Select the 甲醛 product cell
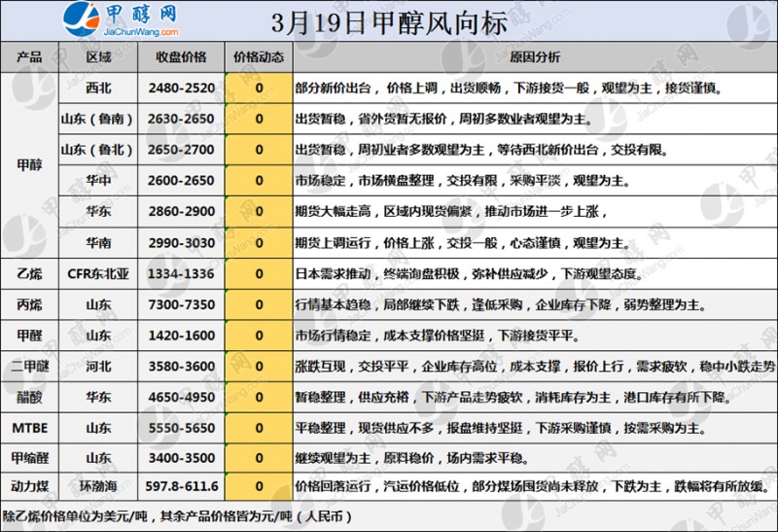Image resolution: width=778 pixels, height=532 pixels. coord(29,336)
